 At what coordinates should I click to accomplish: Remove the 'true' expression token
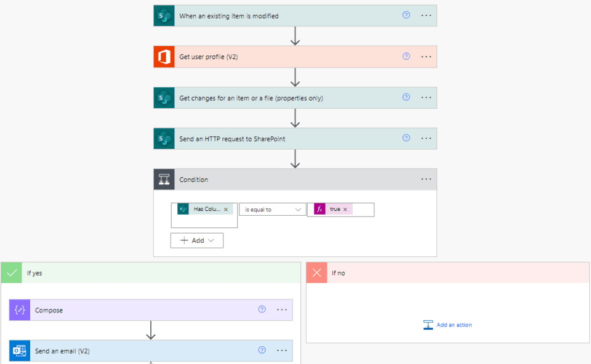(x=345, y=209)
